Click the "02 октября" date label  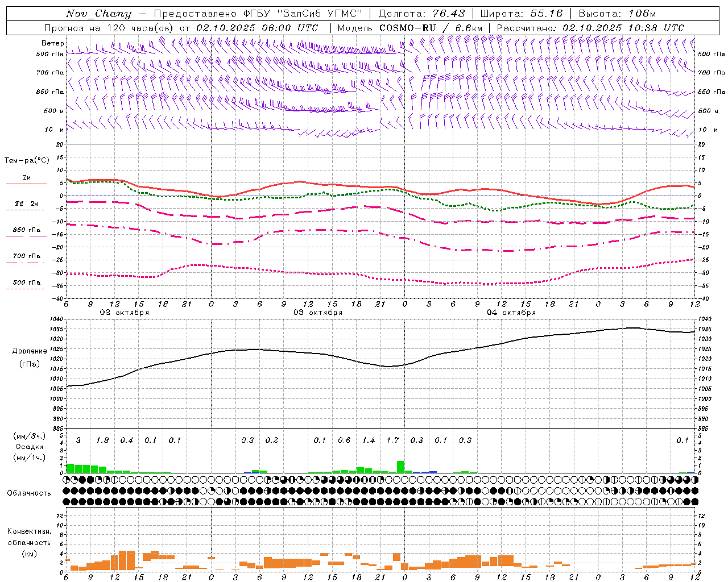[x=125, y=313]
